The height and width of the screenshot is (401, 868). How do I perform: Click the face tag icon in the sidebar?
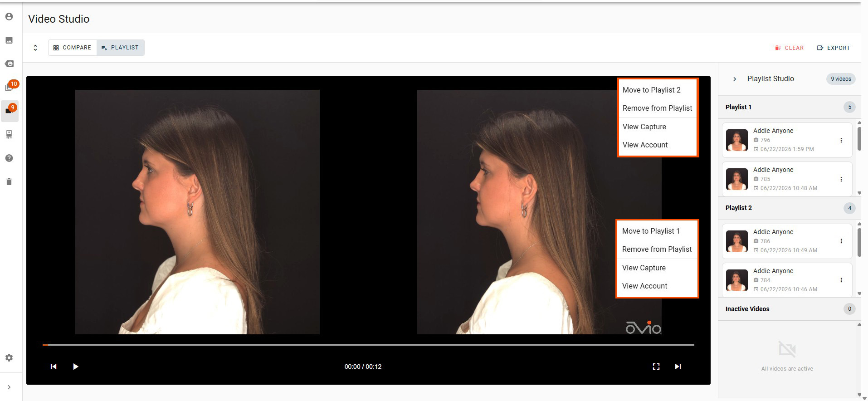(x=9, y=64)
